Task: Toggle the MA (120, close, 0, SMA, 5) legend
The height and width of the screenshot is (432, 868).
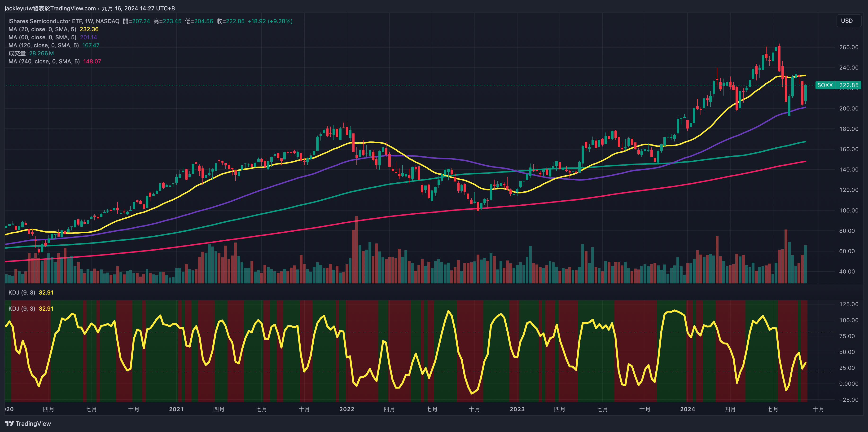Action: click(44, 45)
